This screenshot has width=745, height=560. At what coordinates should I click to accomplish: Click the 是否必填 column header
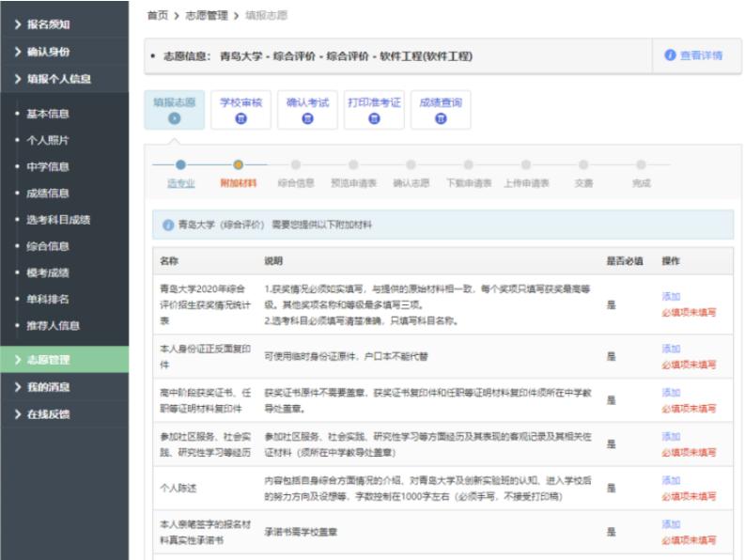pyautogui.click(x=625, y=261)
